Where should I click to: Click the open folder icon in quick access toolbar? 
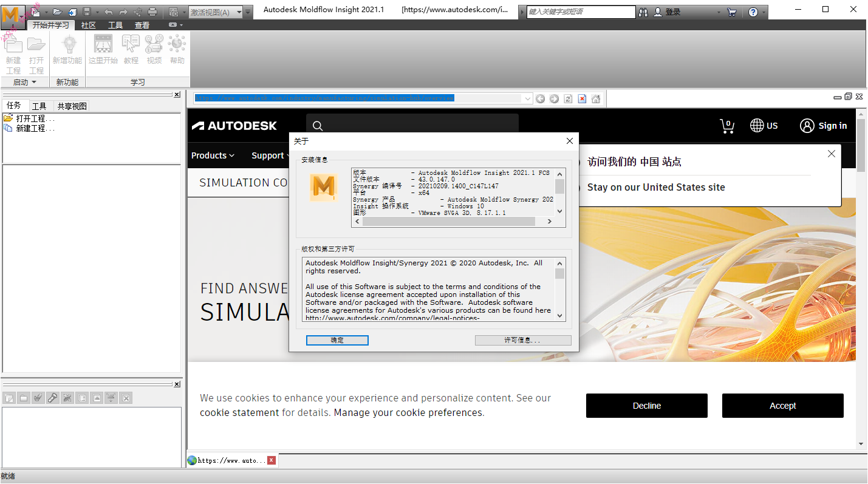[57, 12]
